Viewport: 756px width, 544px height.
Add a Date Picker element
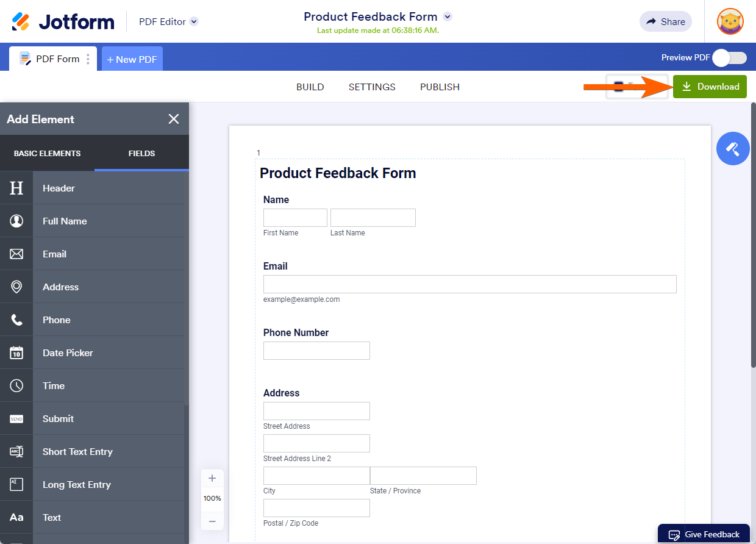pos(68,353)
